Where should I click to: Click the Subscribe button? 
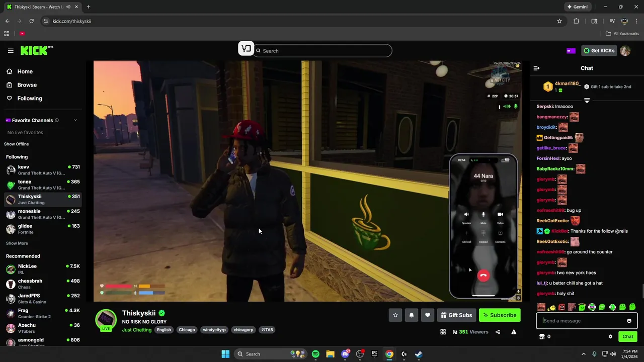pyautogui.click(x=500, y=315)
